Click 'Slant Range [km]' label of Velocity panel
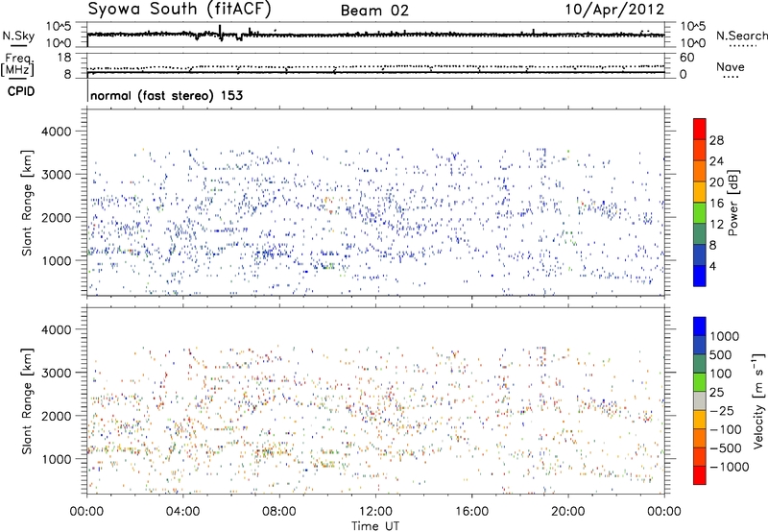Screen dimensions: 768x532 27,401
